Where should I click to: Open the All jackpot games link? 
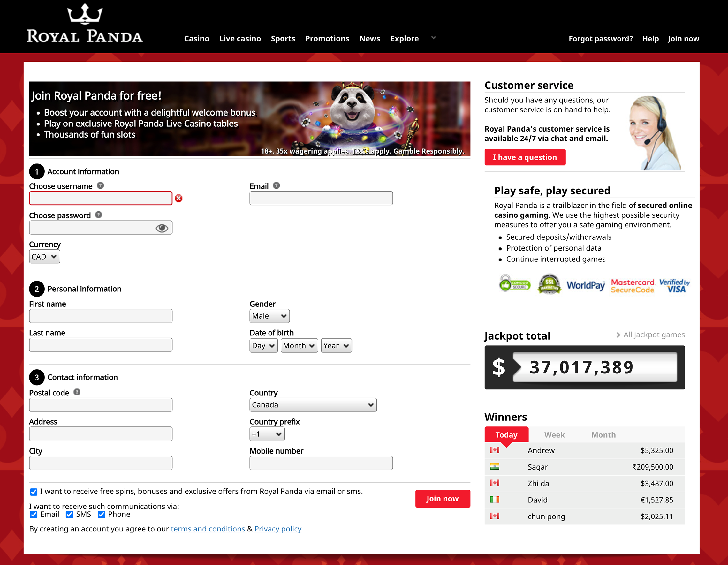point(650,335)
